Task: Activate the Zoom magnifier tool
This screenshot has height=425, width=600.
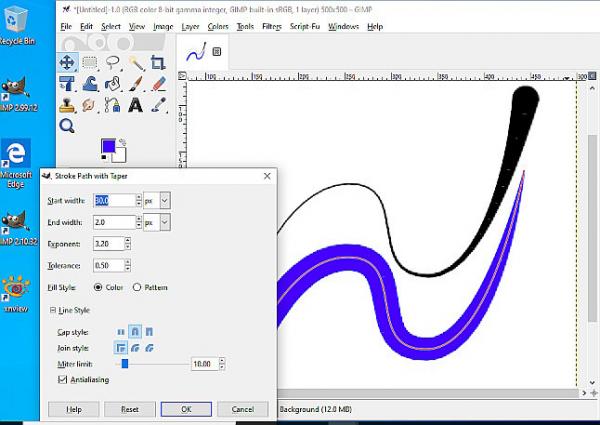Action: tap(67, 125)
